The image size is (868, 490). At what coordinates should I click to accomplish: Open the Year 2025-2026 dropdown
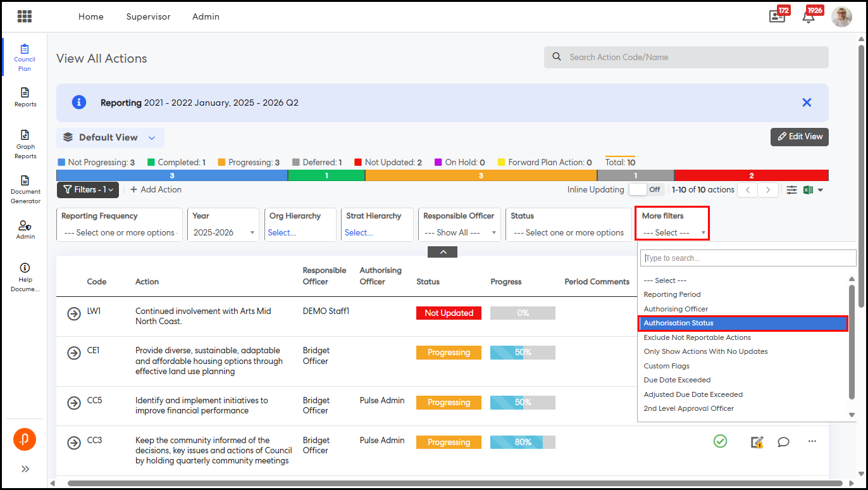pyautogui.click(x=223, y=232)
